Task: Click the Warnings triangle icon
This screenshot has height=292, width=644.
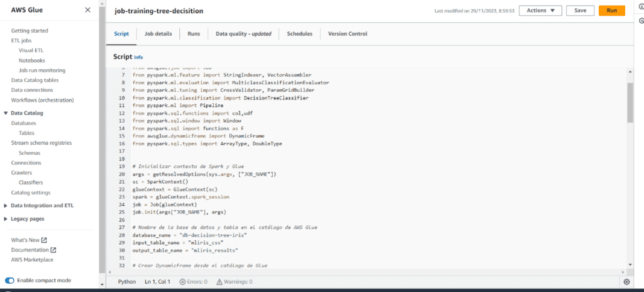Action: tap(219, 282)
